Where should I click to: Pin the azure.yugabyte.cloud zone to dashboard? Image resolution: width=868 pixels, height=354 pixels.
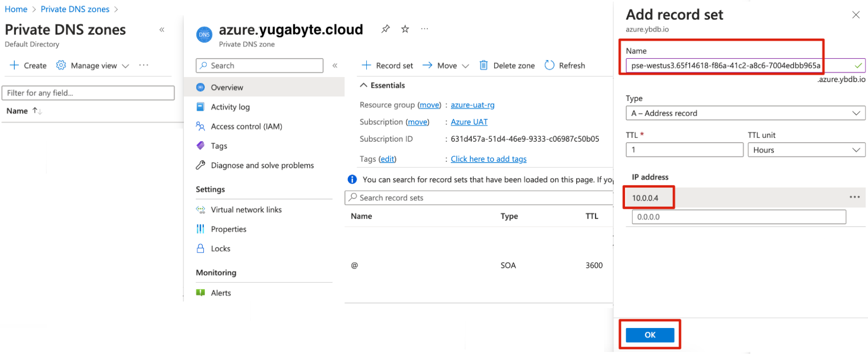coord(386,29)
